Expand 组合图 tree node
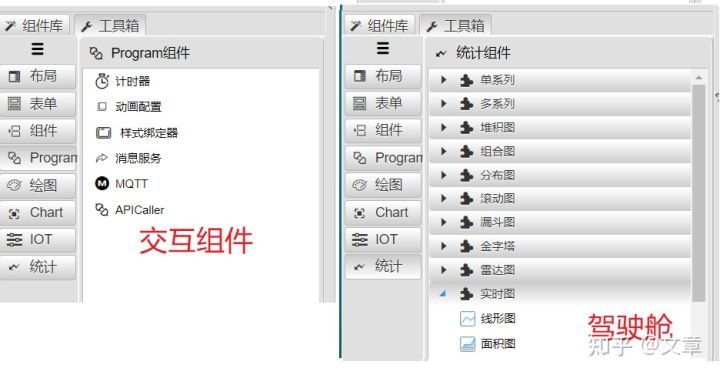The image size is (720, 375). pyautogui.click(x=444, y=151)
